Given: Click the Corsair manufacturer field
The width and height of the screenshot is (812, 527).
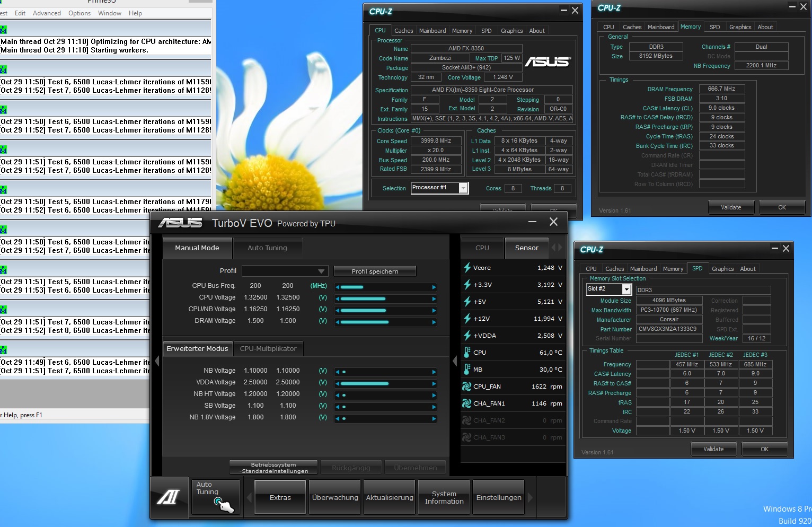Looking at the screenshot, I should pos(669,319).
